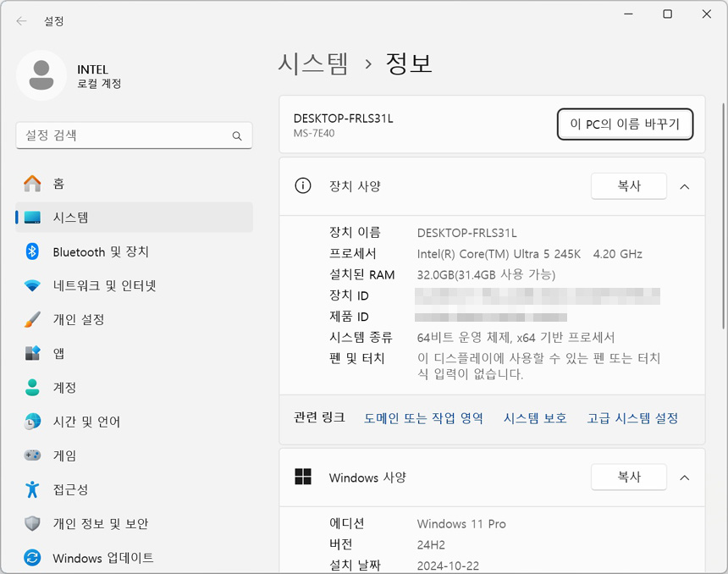Viewport: 728px width, 574px height.
Task: Click the Personalization paintbrush icon
Action: coord(32,319)
